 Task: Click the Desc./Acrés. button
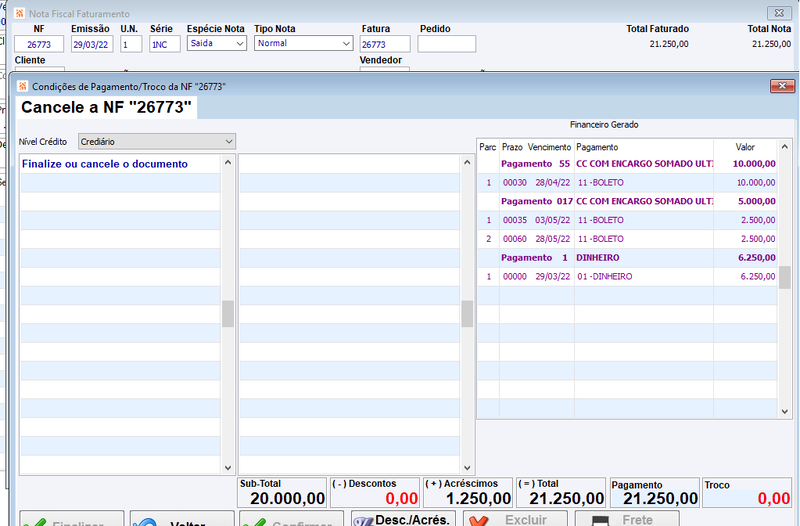403,519
